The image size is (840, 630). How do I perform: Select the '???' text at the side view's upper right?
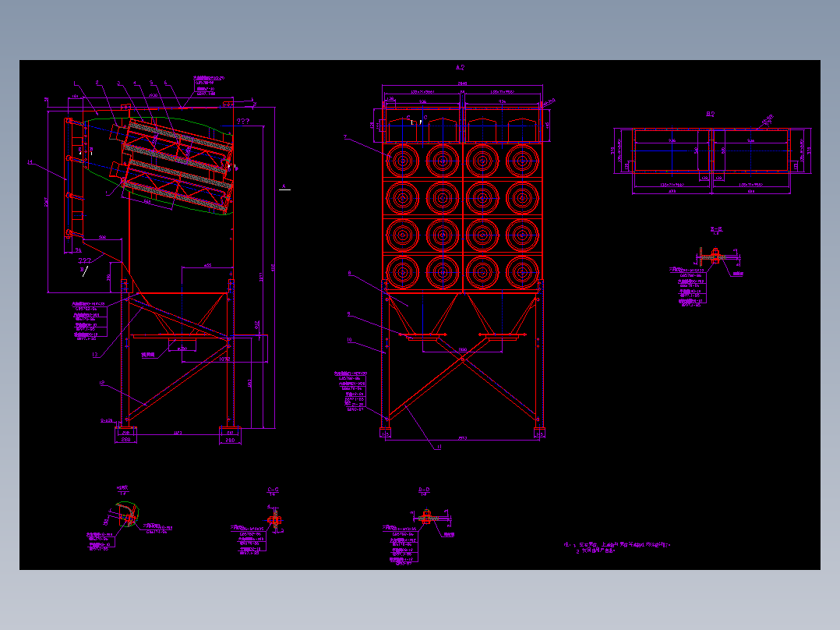(242, 121)
